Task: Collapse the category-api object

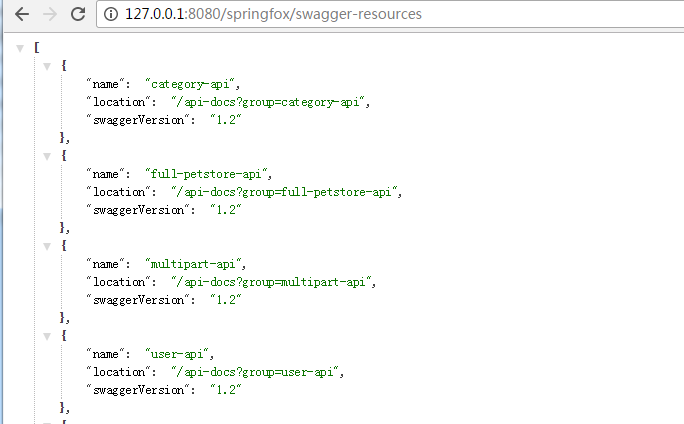Action: tap(47, 66)
